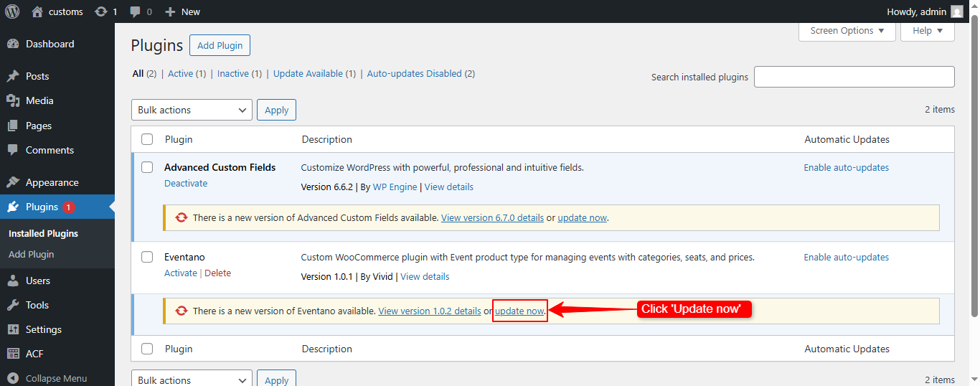Click the comments bubble icon in admin bar

(136, 11)
